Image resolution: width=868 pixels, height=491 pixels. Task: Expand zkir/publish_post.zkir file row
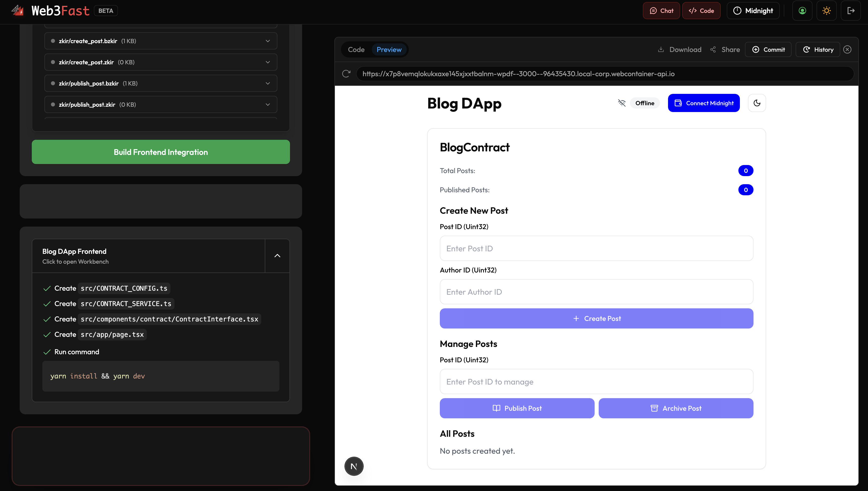[161, 104]
